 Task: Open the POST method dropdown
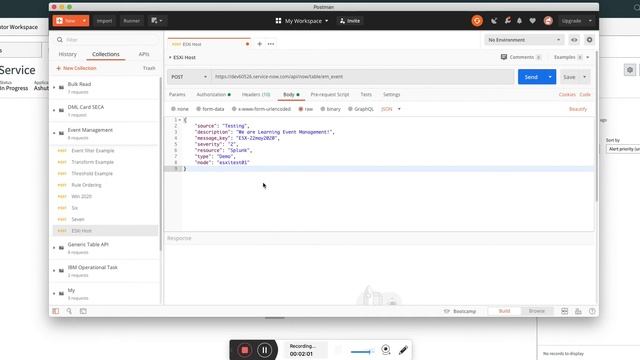[x=189, y=77]
